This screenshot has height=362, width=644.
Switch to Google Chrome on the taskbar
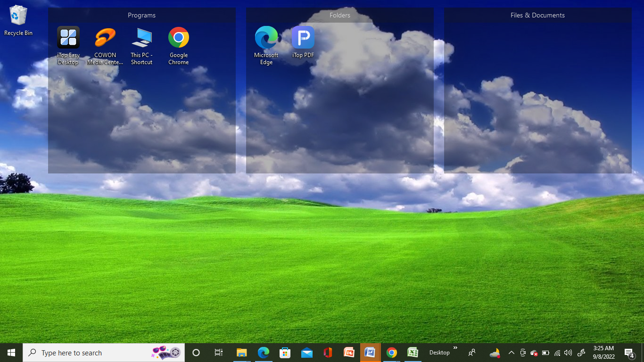tap(392, 353)
